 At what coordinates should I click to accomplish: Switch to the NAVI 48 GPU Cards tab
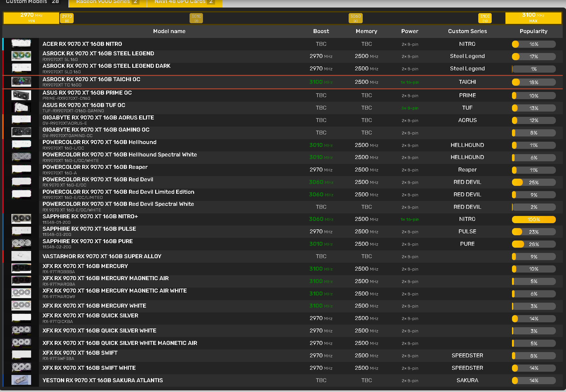[x=184, y=3]
